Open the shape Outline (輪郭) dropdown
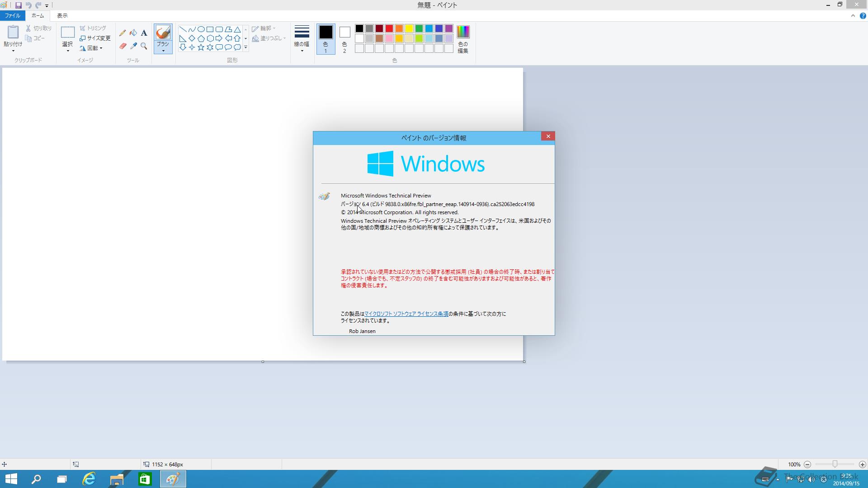Viewport: 868px width, 488px height. pyautogui.click(x=264, y=28)
